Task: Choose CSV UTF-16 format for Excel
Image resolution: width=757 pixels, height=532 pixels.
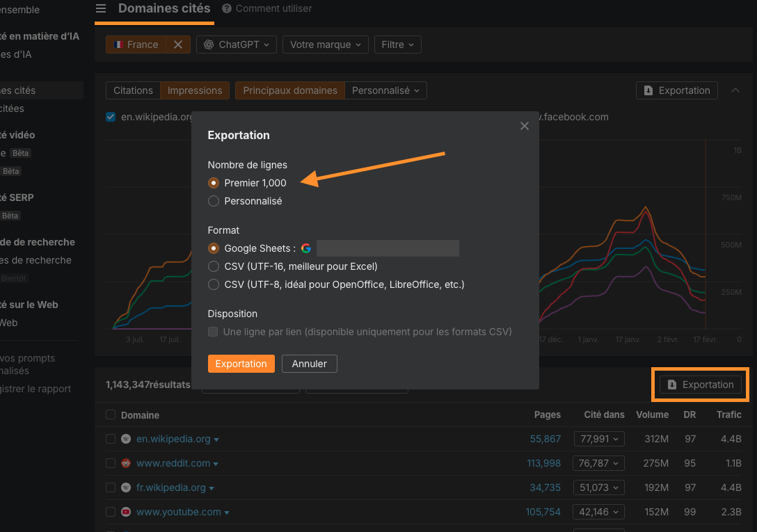Action: [x=214, y=266]
